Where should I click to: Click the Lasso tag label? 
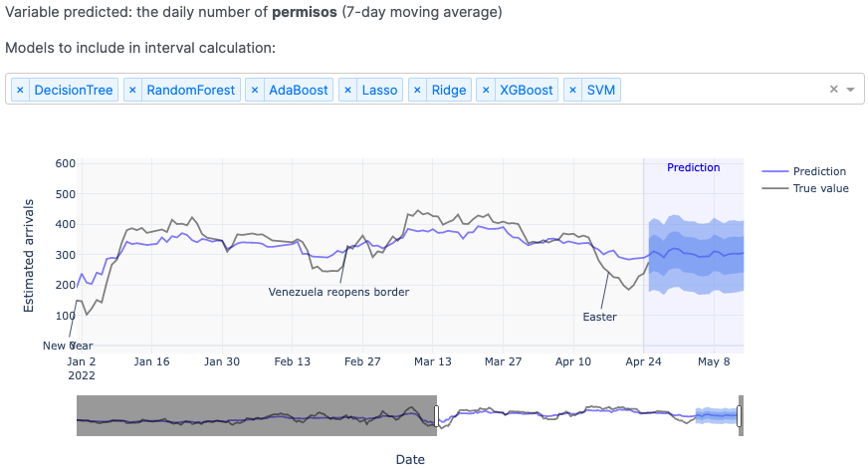pyautogui.click(x=380, y=90)
